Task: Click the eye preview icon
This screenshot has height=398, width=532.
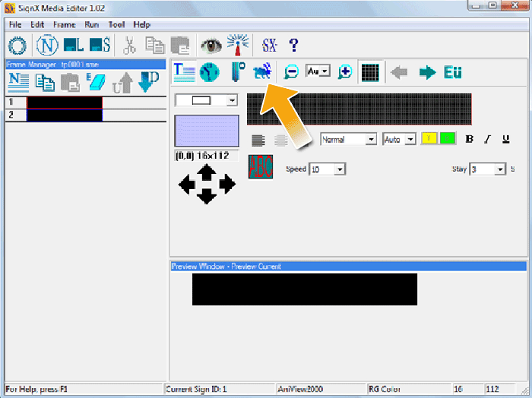Action: click(211, 46)
